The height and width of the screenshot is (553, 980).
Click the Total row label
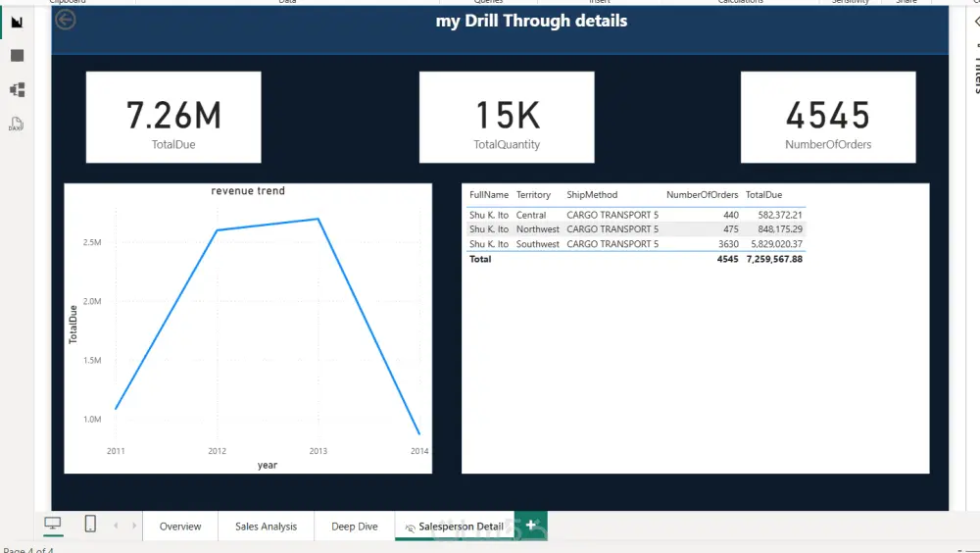[x=480, y=259]
